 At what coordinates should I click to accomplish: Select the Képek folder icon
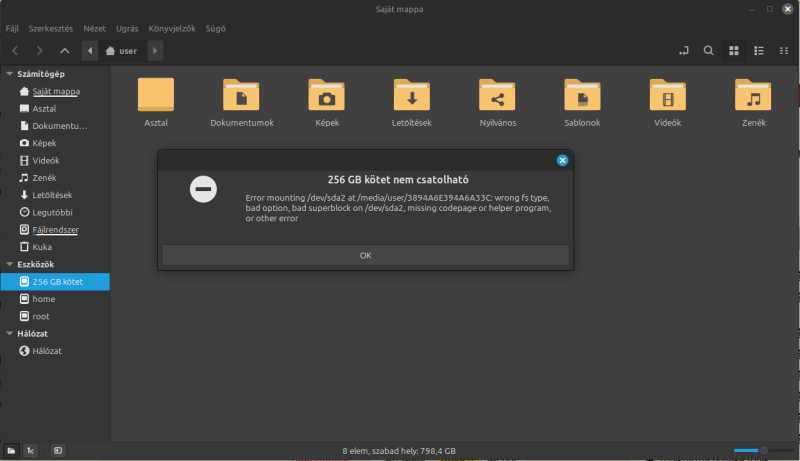327,95
